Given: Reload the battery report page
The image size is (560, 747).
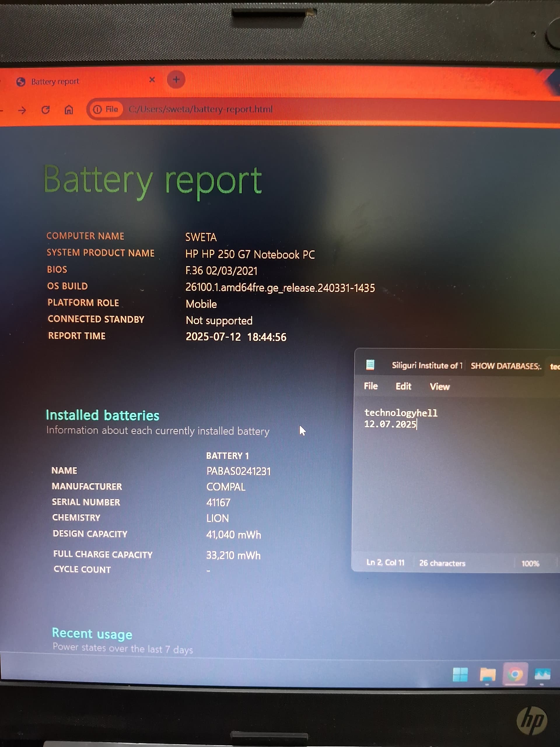Looking at the screenshot, I should pos(45,110).
